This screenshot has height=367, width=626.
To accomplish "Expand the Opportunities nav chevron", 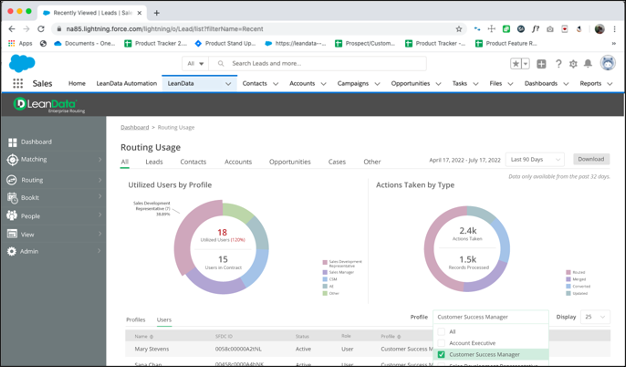I will tap(438, 83).
